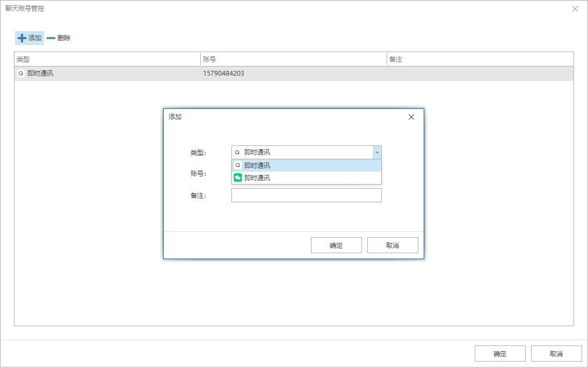588x368 pixels.
Task: Click the 账号 column header
Action: (294, 59)
